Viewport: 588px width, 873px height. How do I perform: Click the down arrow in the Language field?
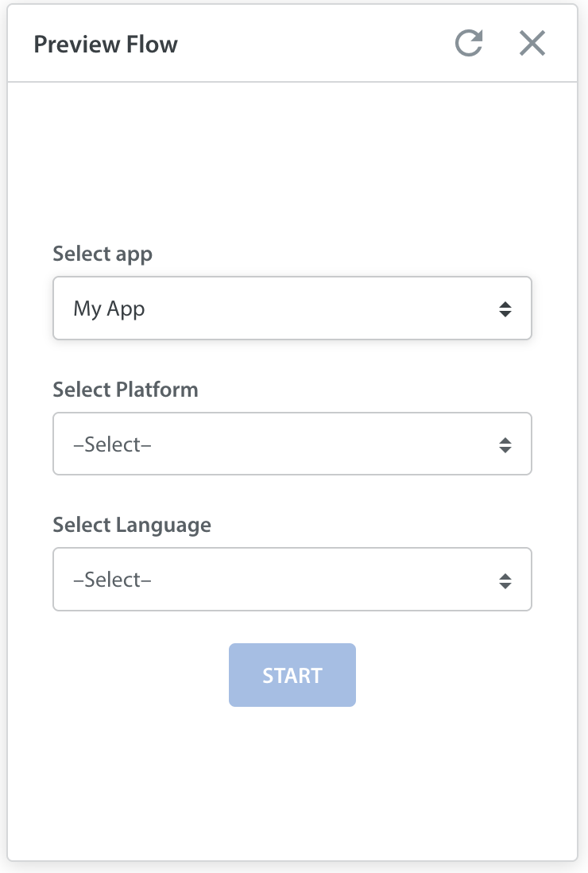[x=505, y=585]
